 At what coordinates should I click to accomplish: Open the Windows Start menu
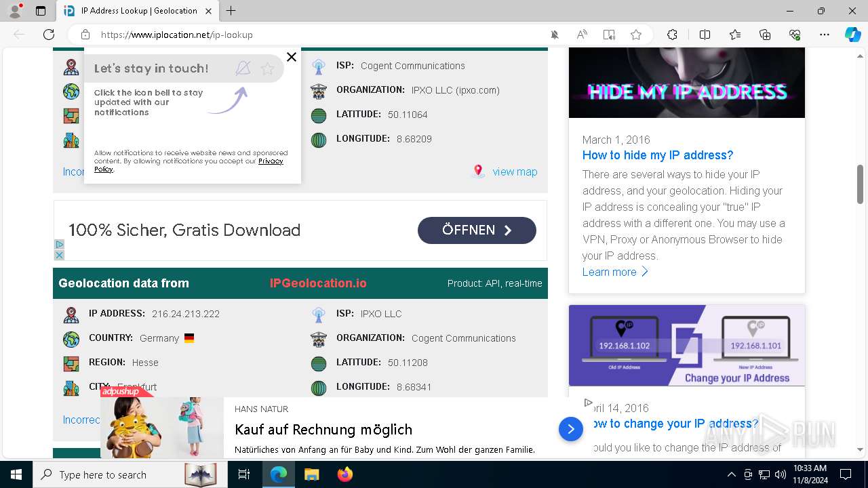tap(16, 474)
